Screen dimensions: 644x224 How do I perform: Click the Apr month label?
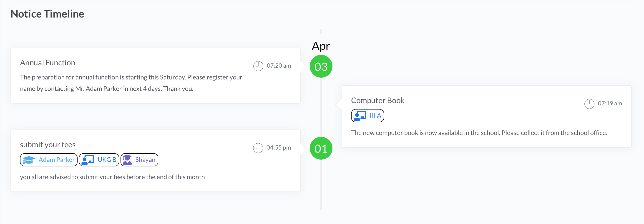[321, 46]
